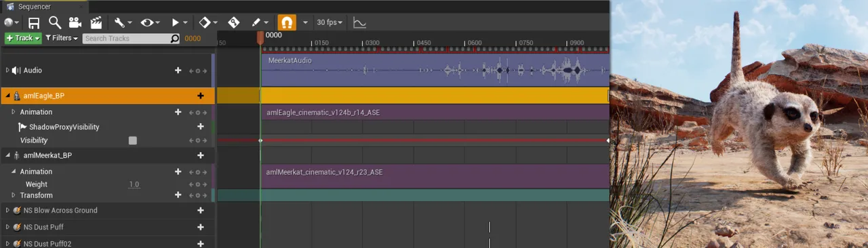Image resolution: width=868 pixels, height=248 pixels.
Task: Jump to next key on Visibility row
Action: tap(204, 141)
